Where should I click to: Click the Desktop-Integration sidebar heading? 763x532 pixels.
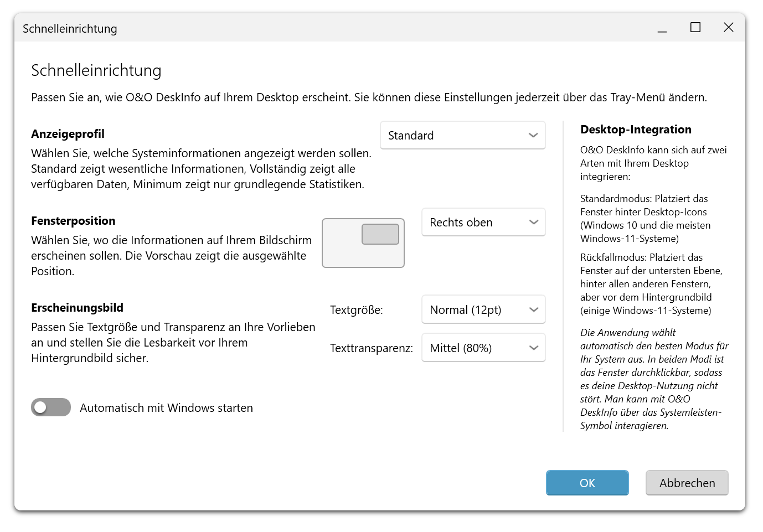[636, 130]
